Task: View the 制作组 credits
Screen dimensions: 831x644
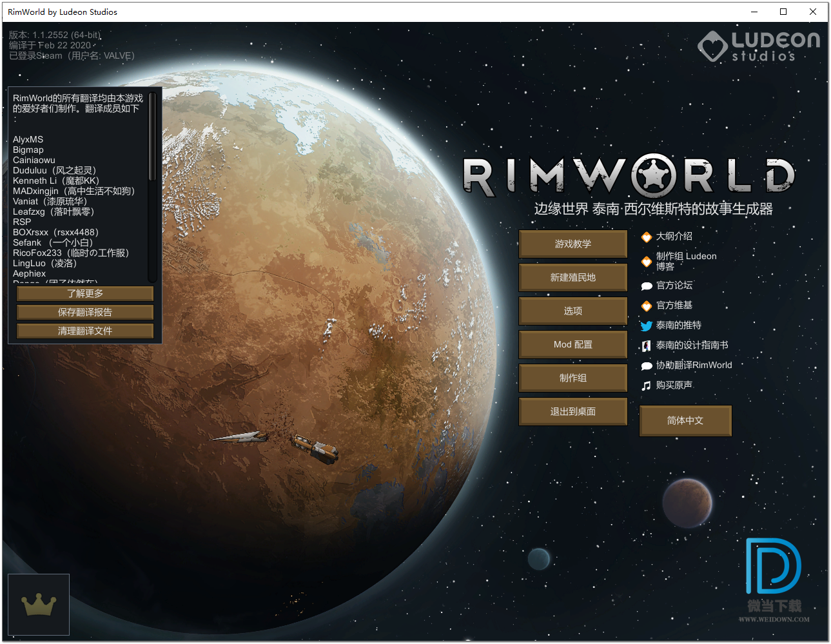Action: pyautogui.click(x=572, y=378)
